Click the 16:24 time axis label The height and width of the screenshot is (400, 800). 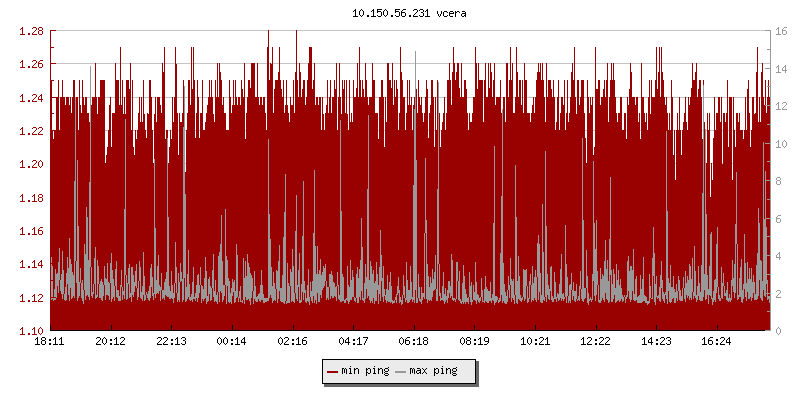716,341
